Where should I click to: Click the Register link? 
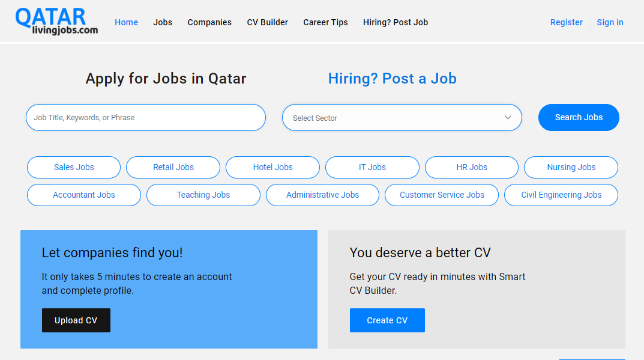point(566,22)
